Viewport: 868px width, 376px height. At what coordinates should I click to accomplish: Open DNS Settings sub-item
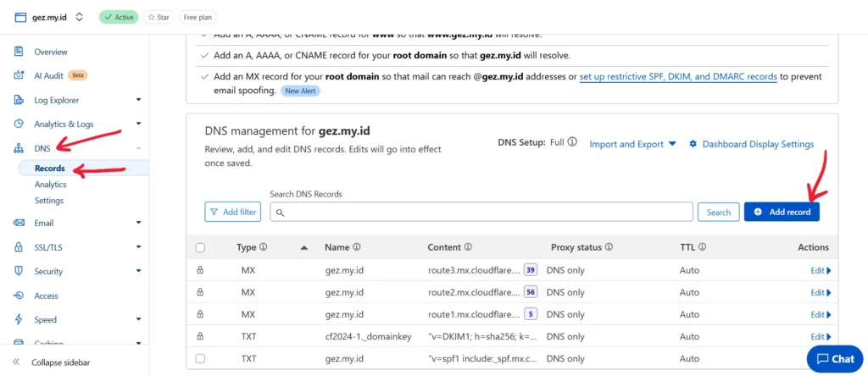click(48, 200)
